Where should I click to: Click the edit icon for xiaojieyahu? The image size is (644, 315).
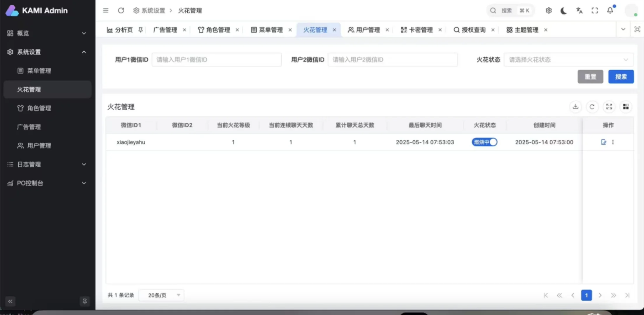604,142
